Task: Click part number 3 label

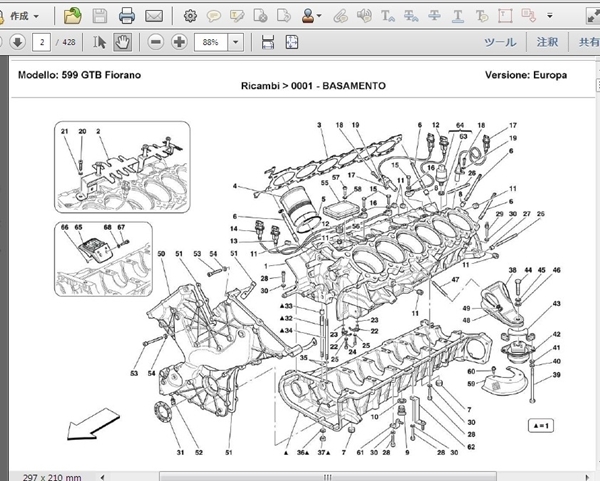Action: (x=319, y=125)
